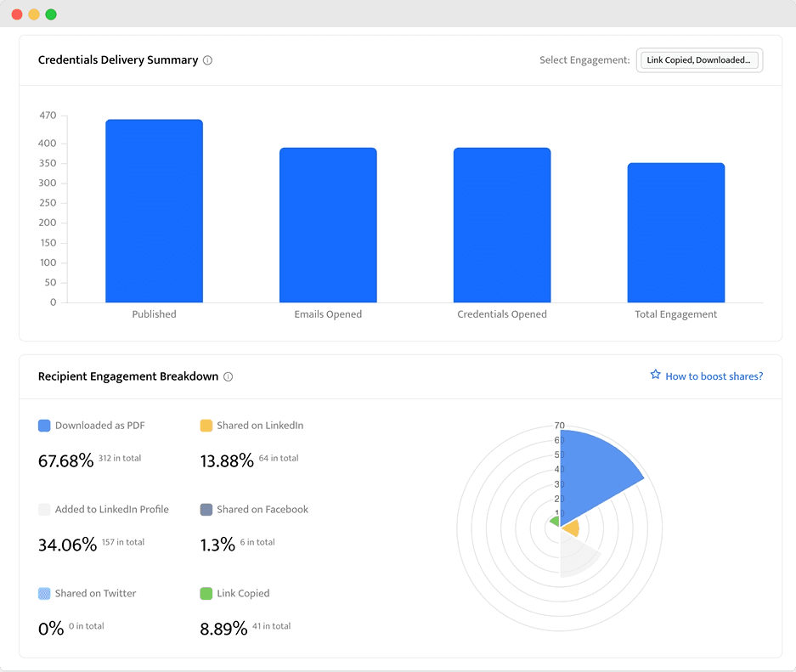Click the 470 y-axis value

pos(48,116)
